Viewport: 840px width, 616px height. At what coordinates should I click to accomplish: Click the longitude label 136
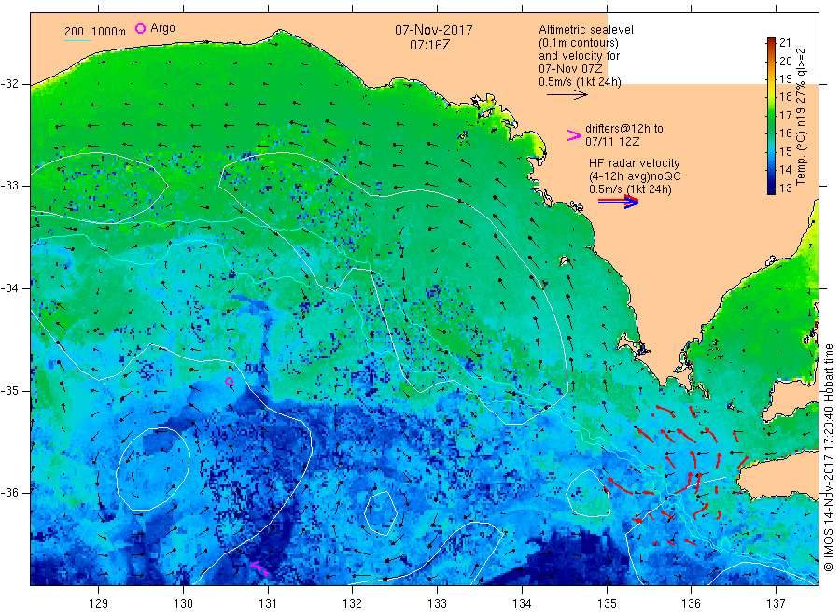(691, 603)
